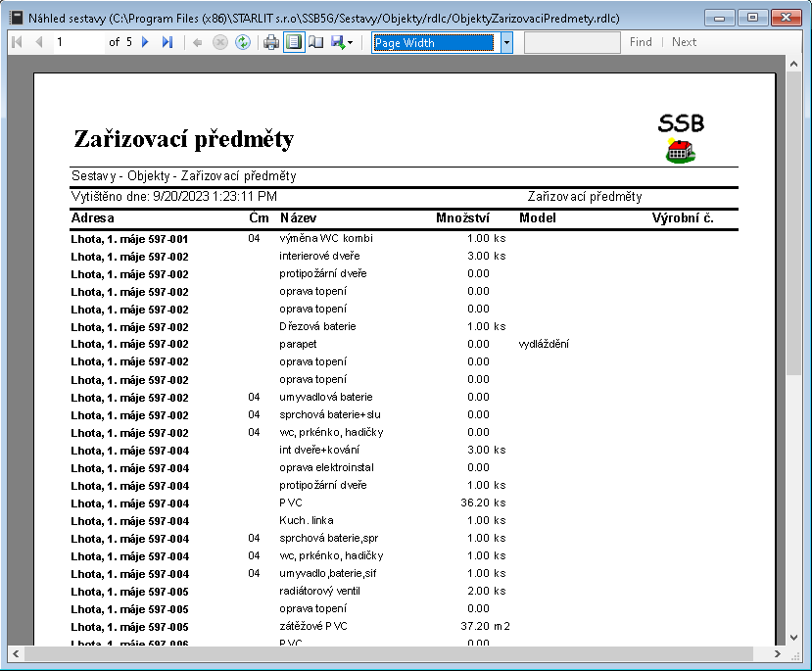Click the back to parent report arrow
The image size is (812, 671).
[x=198, y=42]
